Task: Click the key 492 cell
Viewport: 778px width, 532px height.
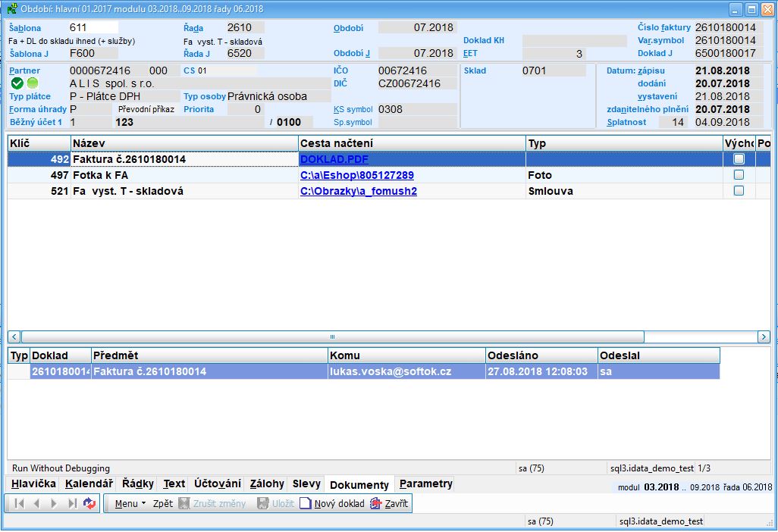Action: (39, 159)
